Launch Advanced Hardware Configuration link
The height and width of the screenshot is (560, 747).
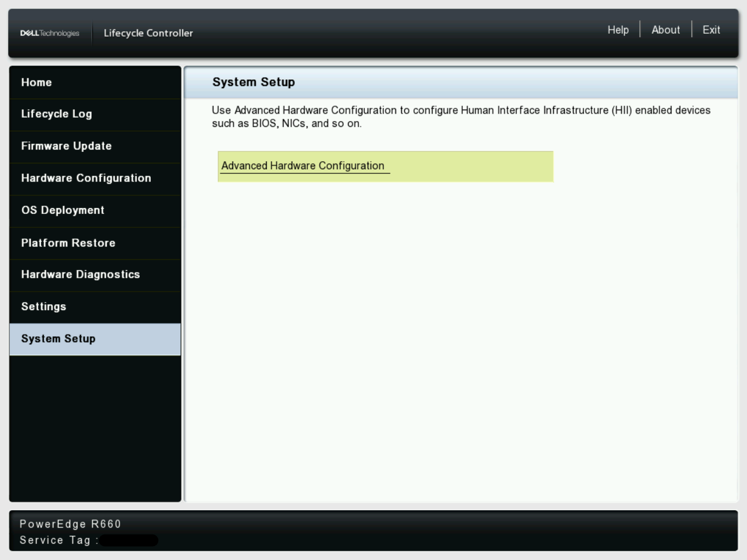pos(303,166)
